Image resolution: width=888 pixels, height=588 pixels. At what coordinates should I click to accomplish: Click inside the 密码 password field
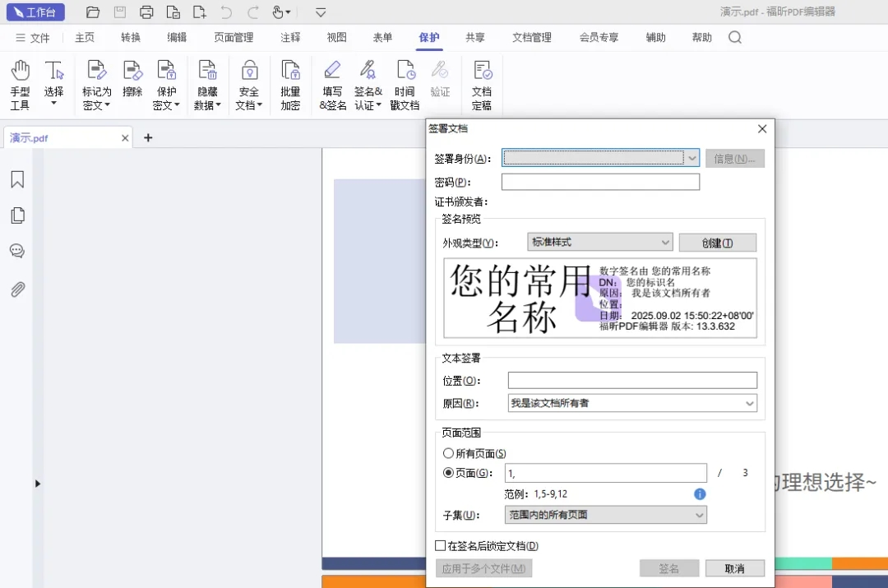pyautogui.click(x=600, y=181)
